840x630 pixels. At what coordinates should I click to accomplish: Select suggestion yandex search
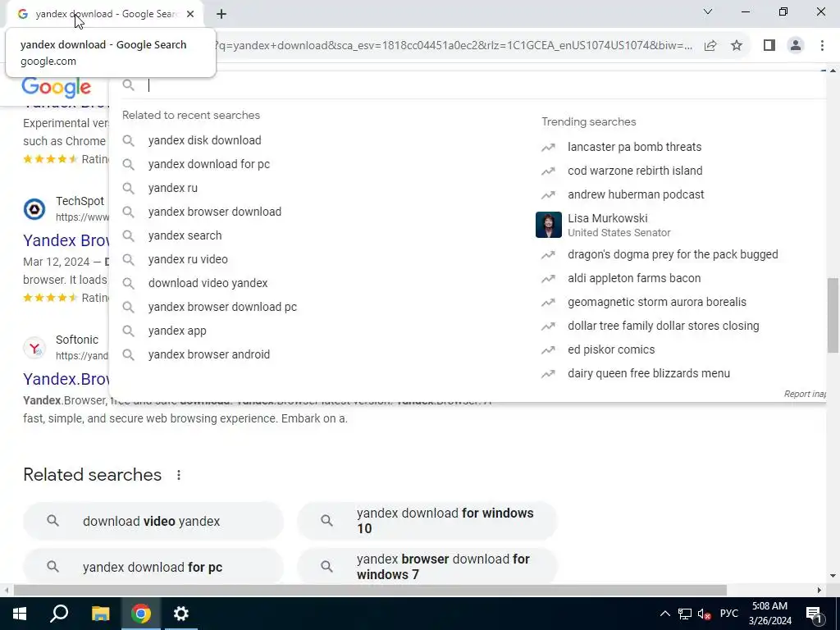[185, 235]
